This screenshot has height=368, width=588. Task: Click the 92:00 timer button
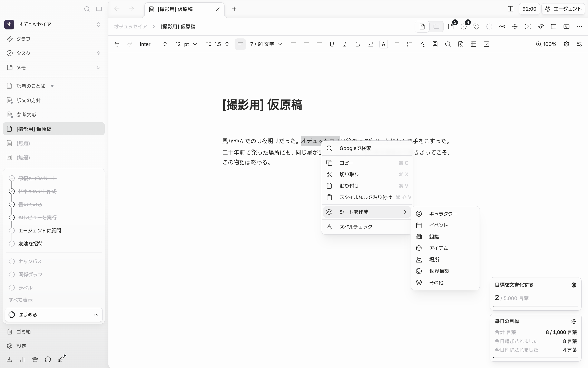[x=529, y=9]
